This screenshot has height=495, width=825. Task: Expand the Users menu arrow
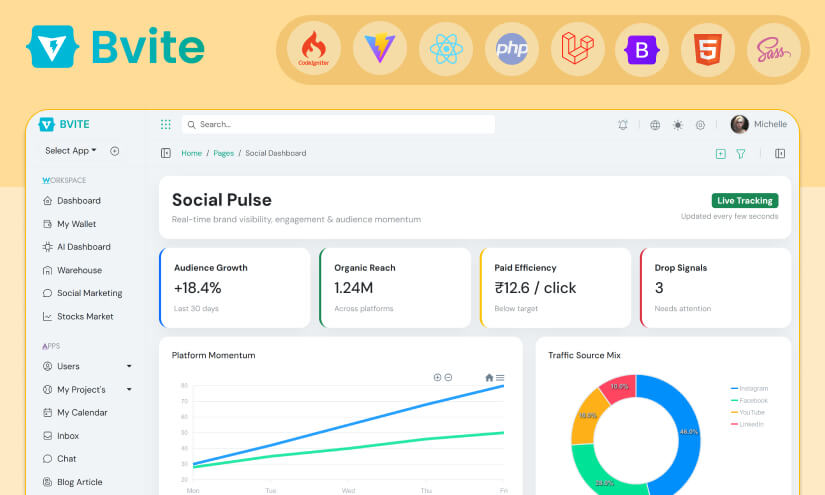pyautogui.click(x=129, y=366)
